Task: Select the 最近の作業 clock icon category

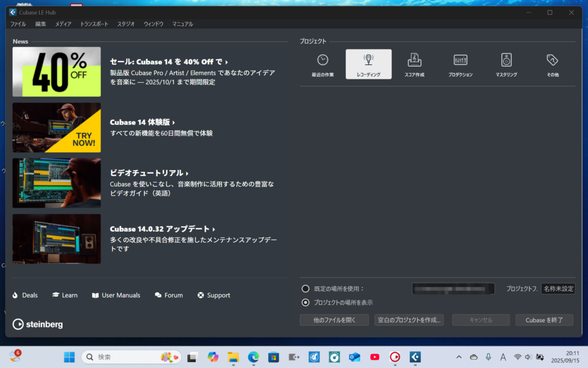Action: tap(323, 64)
